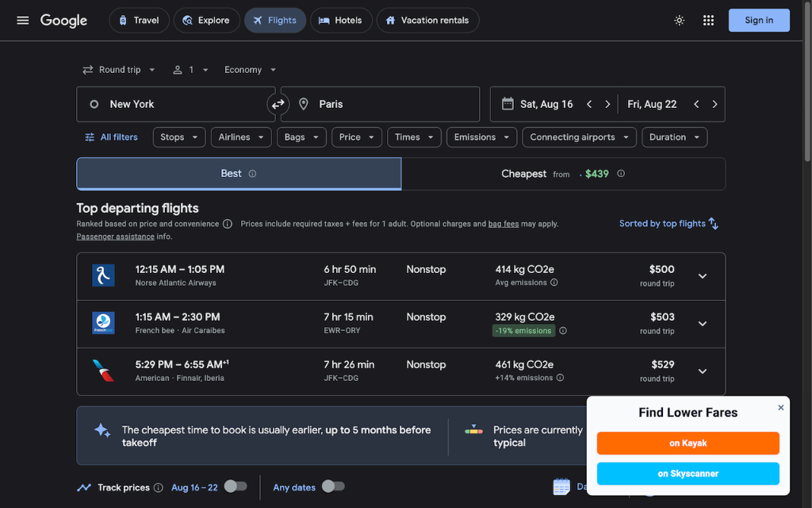Image resolution: width=812 pixels, height=508 pixels.
Task: Open the Google main menu hamburger icon
Action: click(x=22, y=20)
